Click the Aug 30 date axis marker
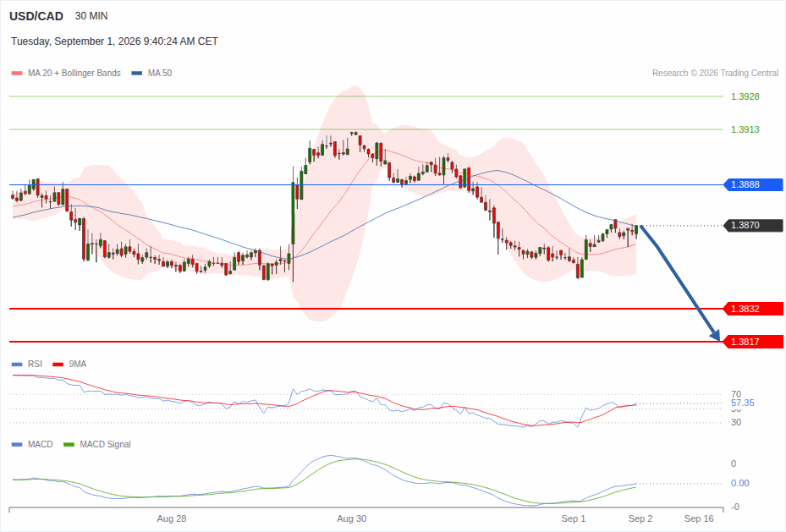This screenshot has height=532, width=786. click(x=351, y=518)
